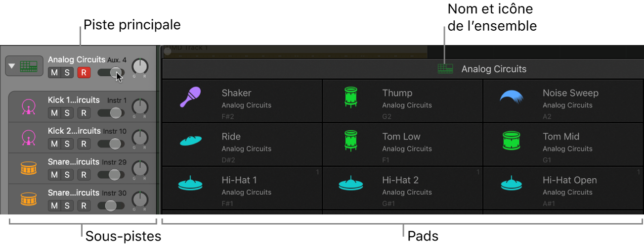
Task: Click the Tom Low drum icon
Action: tap(350, 141)
